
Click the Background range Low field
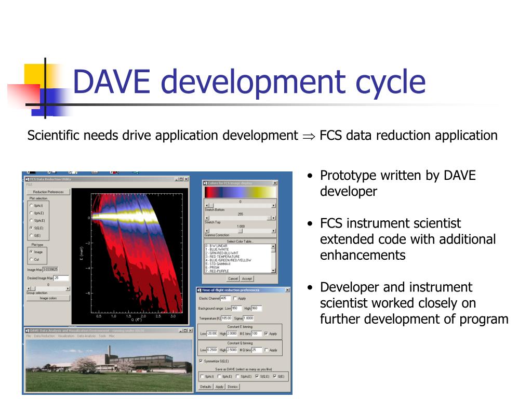[x=236, y=309]
